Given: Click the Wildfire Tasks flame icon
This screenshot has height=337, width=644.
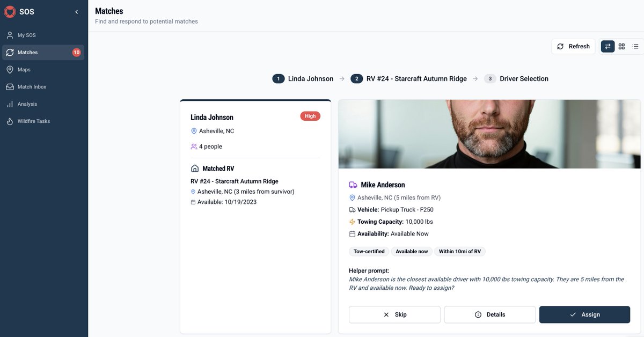Looking at the screenshot, I should pyautogui.click(x=10, y=121).
